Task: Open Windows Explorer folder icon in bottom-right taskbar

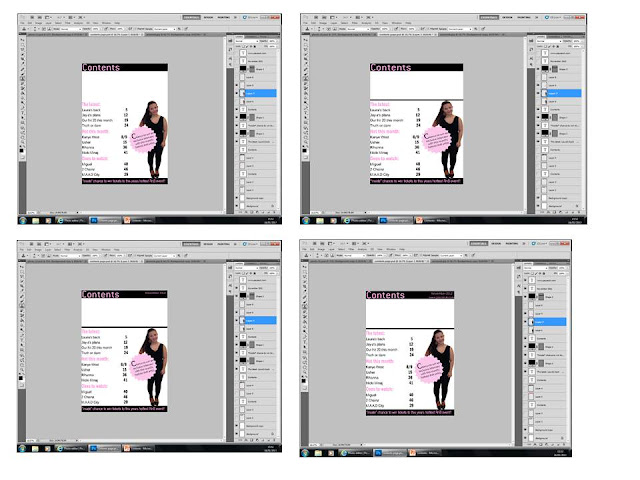Action: tap(318, 453)
